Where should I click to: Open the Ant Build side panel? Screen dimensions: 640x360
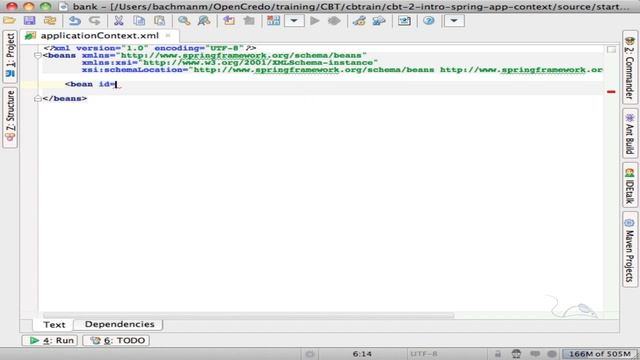[630, 133]
